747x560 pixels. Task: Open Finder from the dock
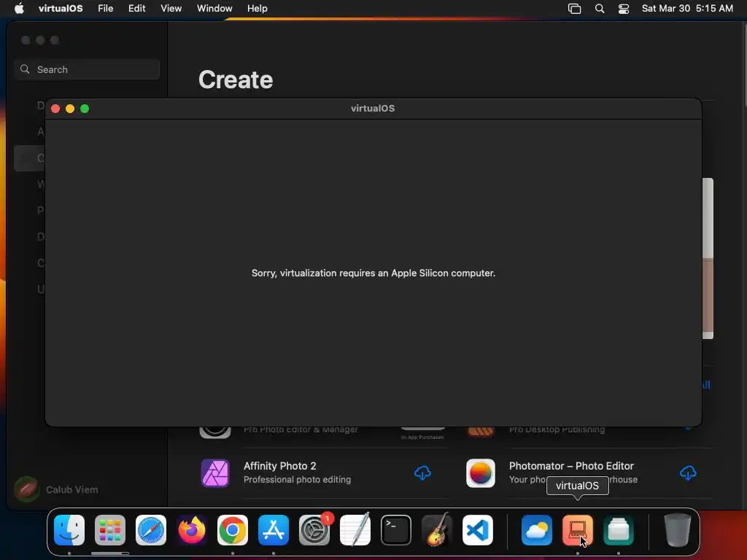[x=69, y=530]
